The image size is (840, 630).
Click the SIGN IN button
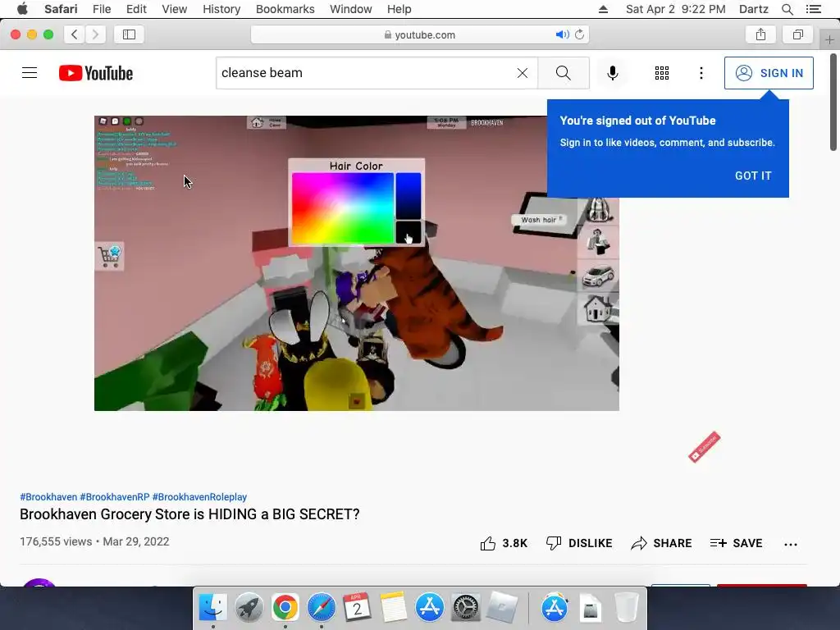pos(769,73)
